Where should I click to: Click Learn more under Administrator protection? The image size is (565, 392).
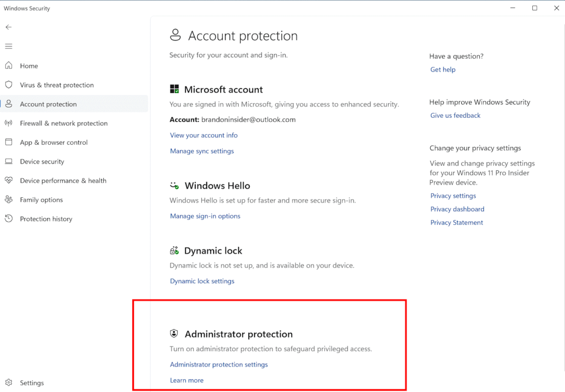[186, 381]
